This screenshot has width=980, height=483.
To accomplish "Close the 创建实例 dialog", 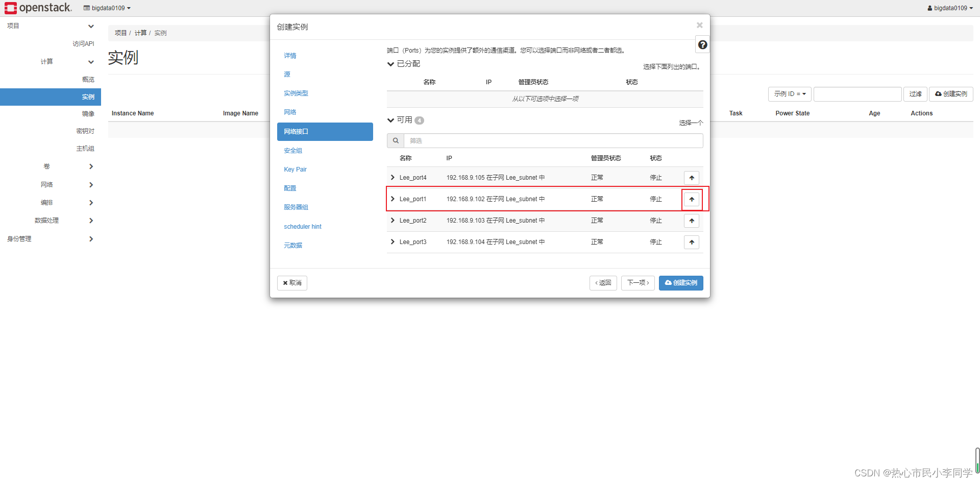I will tap(700, 25).
